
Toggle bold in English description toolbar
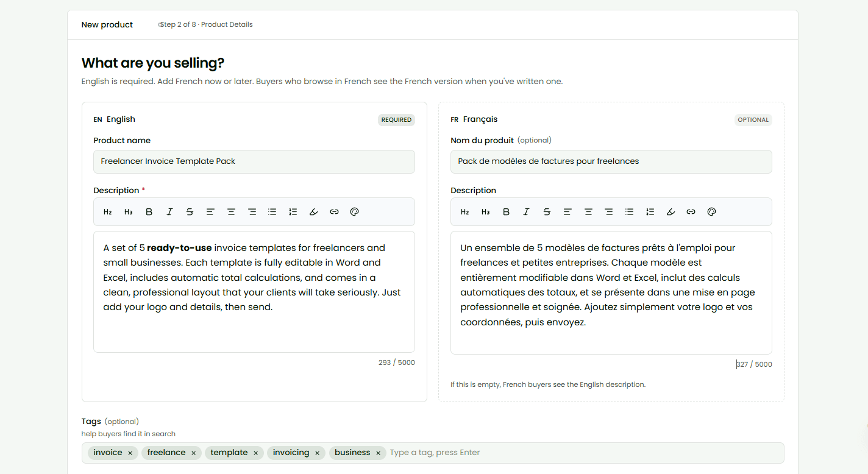click(x=149, y=212)
